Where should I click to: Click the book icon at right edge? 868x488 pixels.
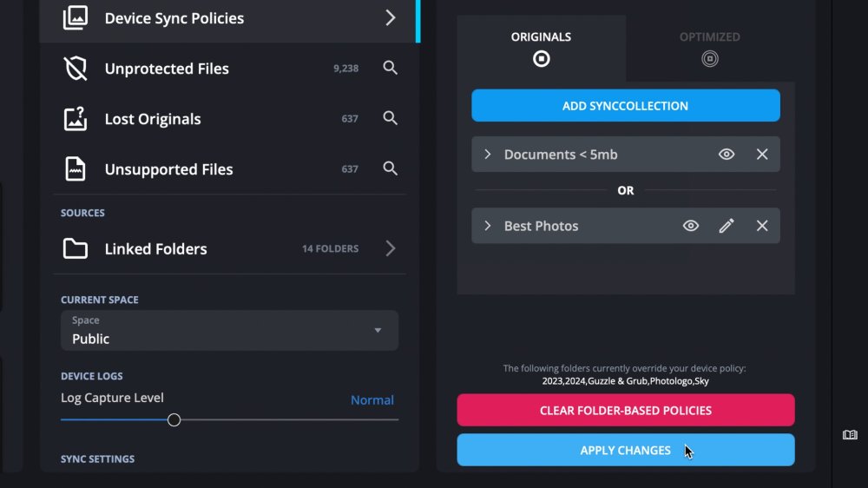click(x=850, y=434)
